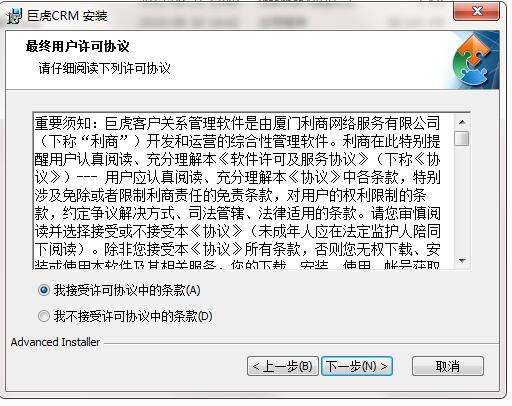Select 我接受许可协议中的条款(A) radio button

[44, 290]
